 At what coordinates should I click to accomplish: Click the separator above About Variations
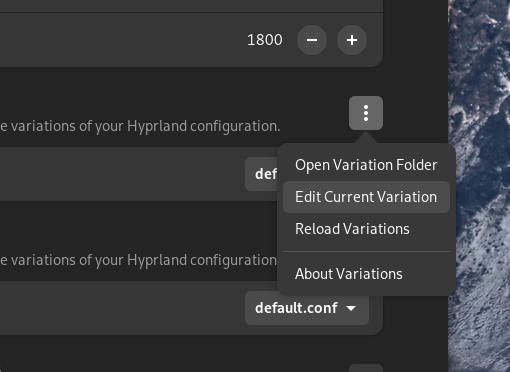click(366, 251)
